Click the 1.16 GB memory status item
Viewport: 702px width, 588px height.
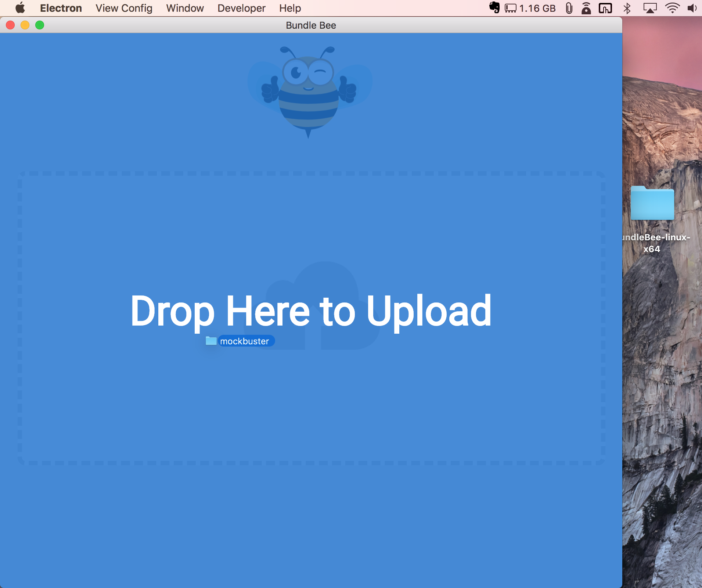tap(530, 8)
